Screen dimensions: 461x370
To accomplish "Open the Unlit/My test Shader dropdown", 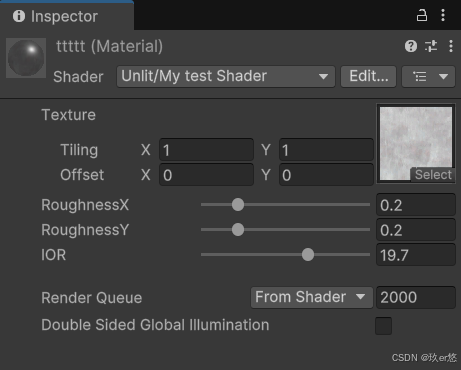I will click(226, 77).
